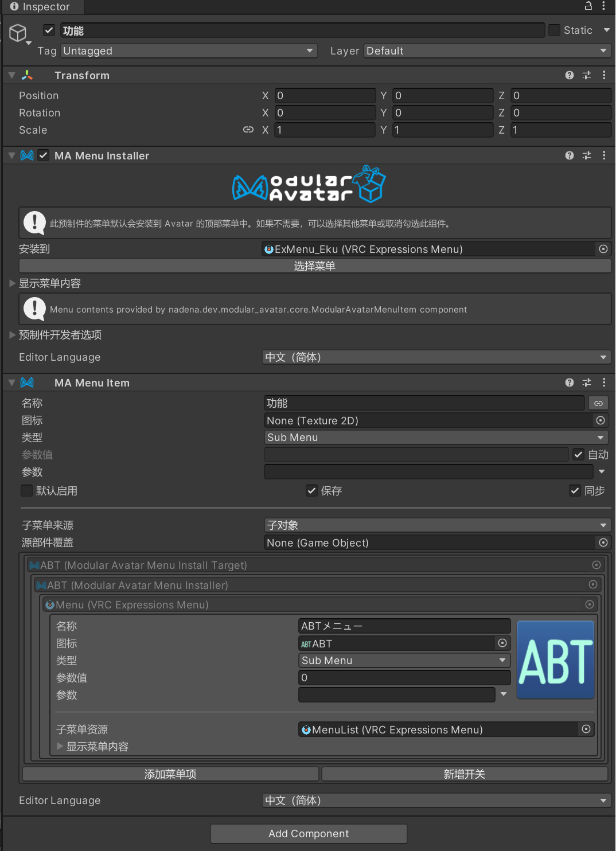Image resolution: width=616 pixels, height=851 pixels.
Task: Open object picker for MenuList submenu asset
Action: 586,729
